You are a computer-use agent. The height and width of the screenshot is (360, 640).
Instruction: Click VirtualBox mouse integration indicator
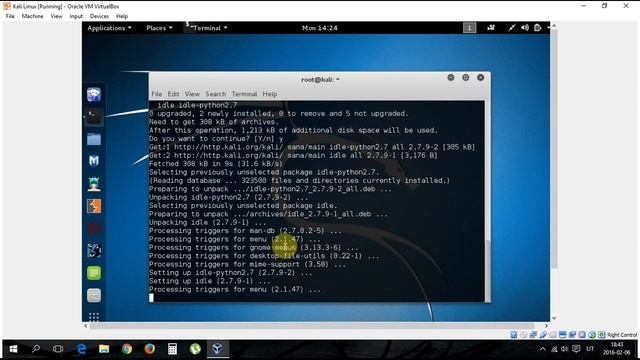click(582, 335)
